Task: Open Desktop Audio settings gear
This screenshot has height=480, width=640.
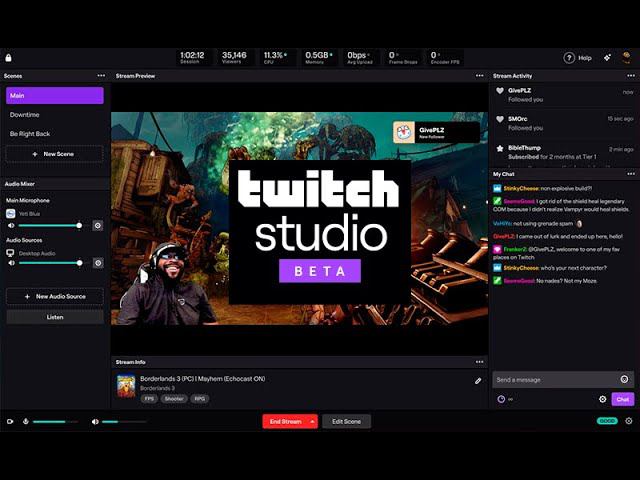Action: click(98, 263)
